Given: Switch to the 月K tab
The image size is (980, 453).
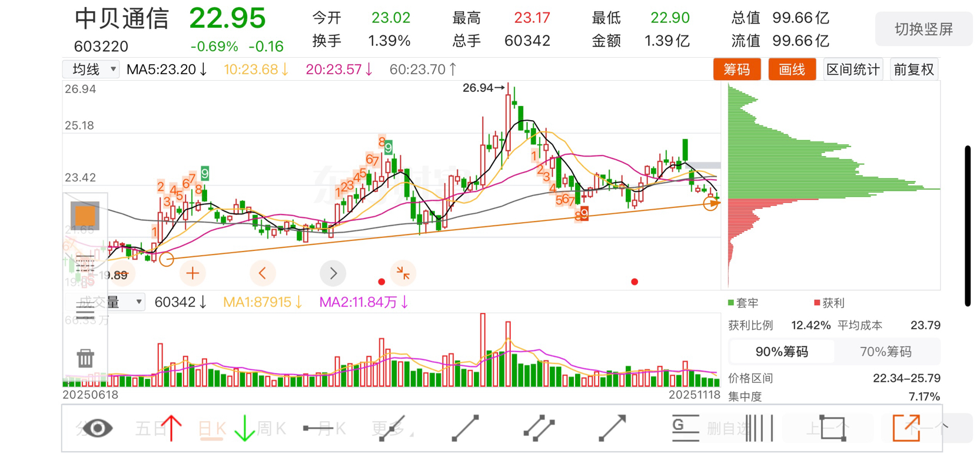Looking at the screenshot, I should pos(333,428).
